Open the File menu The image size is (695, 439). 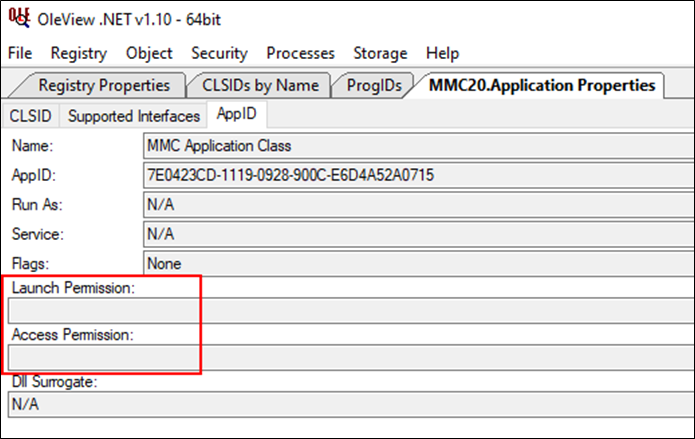point(20,53)
